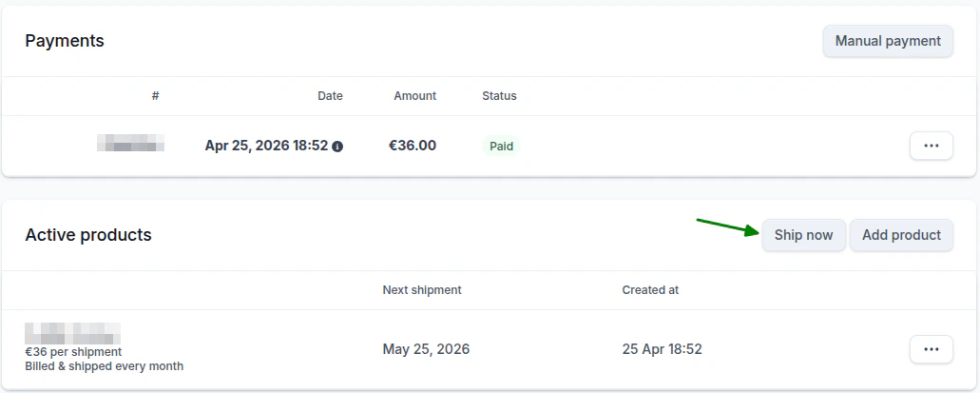Screen dimensions: 980x393
Task: Click the Created at column header
Action: [x=650, y=290]
